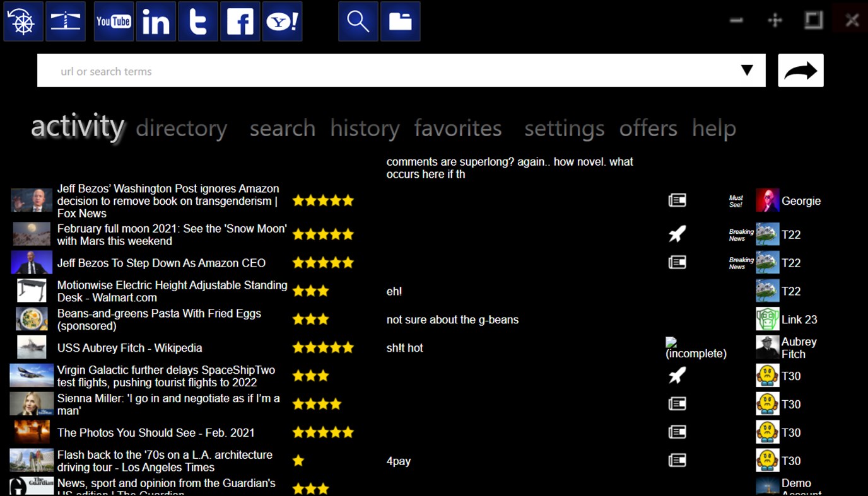Image resolution: width=868 pixels, height=496 pixels.
Task: Open the LinkedIn shortcut icon
Action: pyautogui.click(x=156, y=21)
